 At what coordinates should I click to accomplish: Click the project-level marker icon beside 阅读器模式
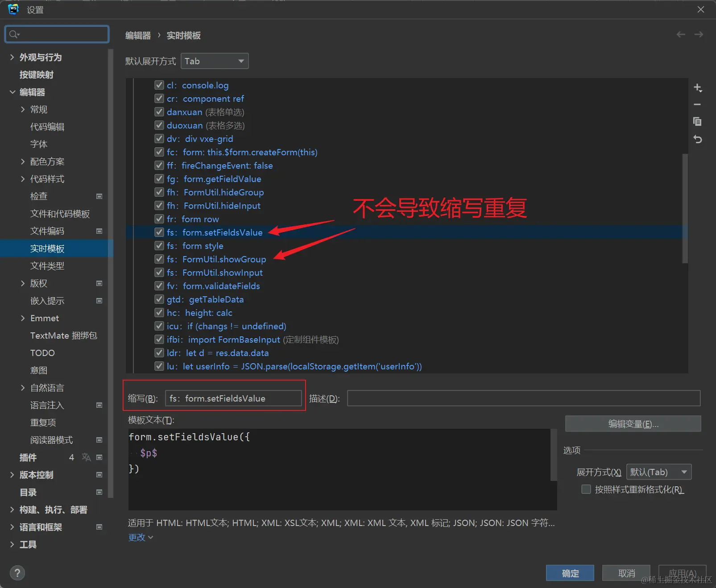pyautogui.click(x=99, y=440)
